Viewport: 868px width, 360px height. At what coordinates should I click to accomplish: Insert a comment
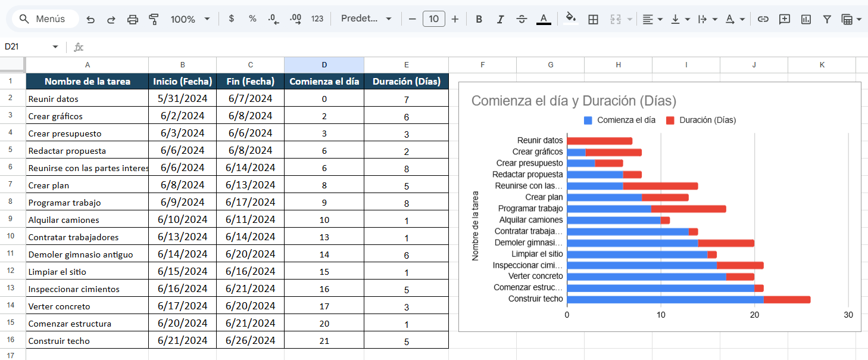[784, 18]
